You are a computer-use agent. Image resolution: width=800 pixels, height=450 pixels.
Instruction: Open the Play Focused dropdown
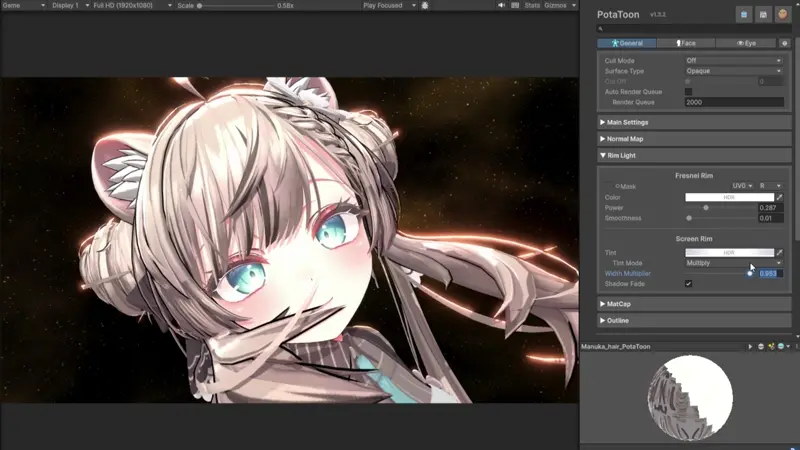click(x=389, y=5)
